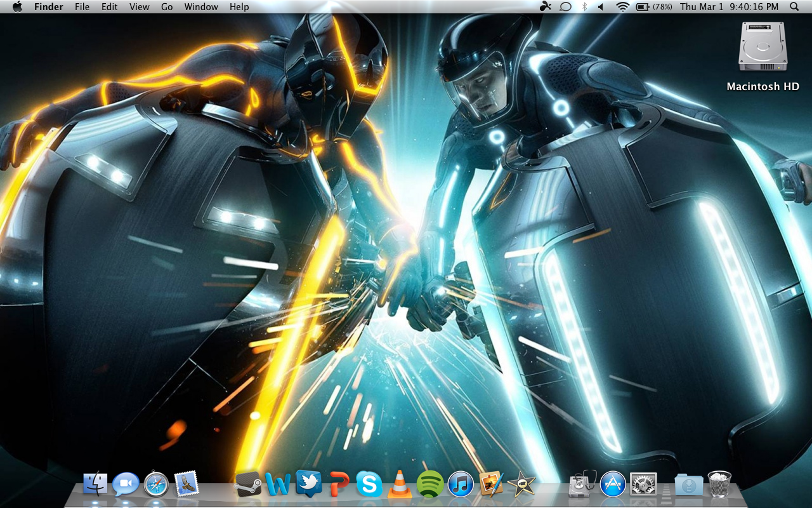Open the App Store from Dock

click(613, 485)
